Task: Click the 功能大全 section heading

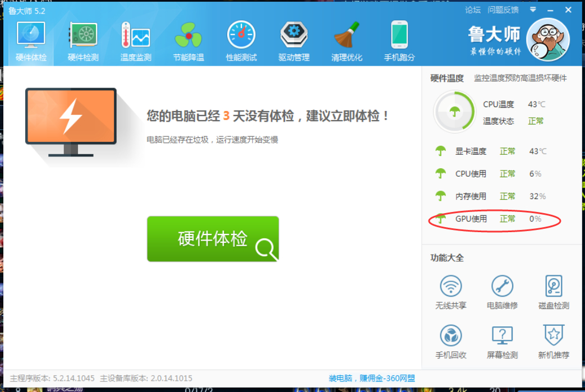Action: click(x=447, y=258)
